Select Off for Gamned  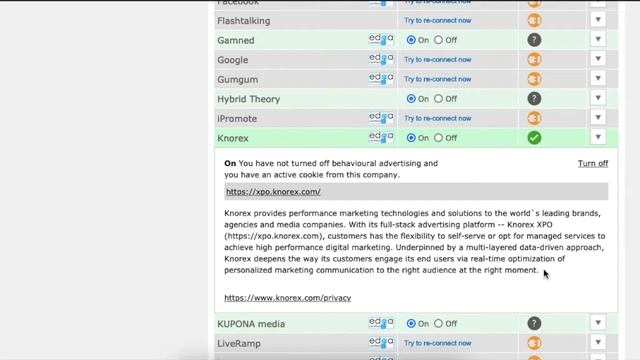tap(438, 40)
